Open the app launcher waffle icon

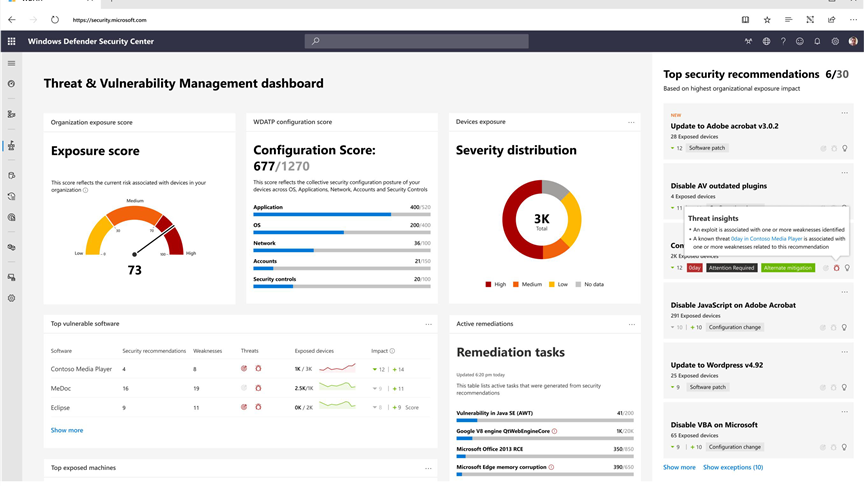point(11,41)
